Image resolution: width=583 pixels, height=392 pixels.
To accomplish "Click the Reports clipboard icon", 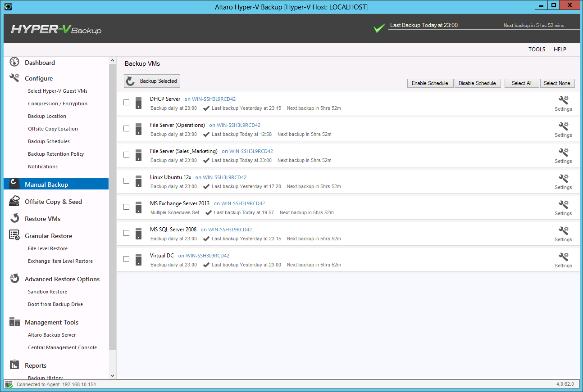I will tap(14, 365).
